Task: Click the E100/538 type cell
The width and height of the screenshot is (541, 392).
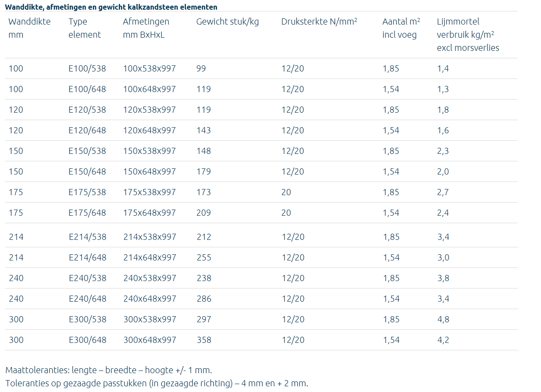Action: pyautogui.click(x=87, y=68)
